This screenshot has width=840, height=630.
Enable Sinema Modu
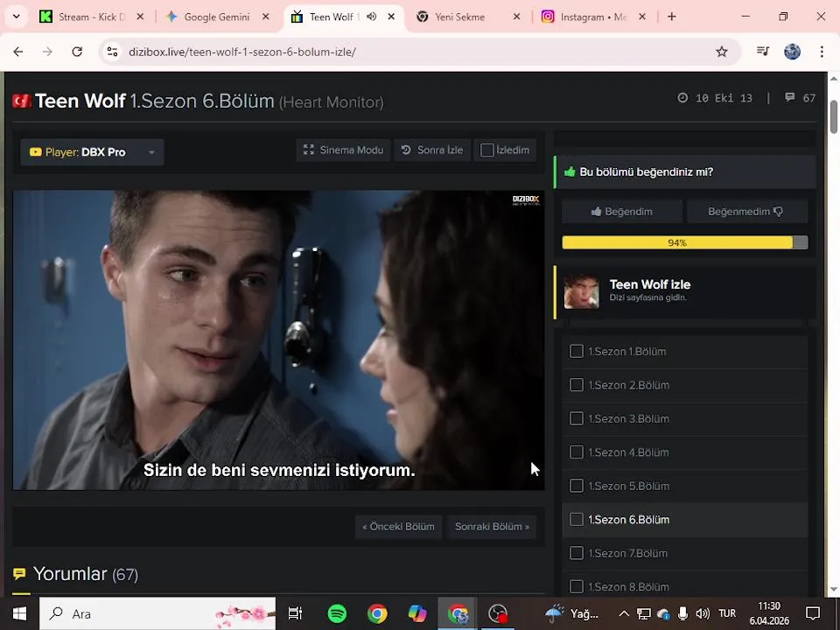(343, 150)
